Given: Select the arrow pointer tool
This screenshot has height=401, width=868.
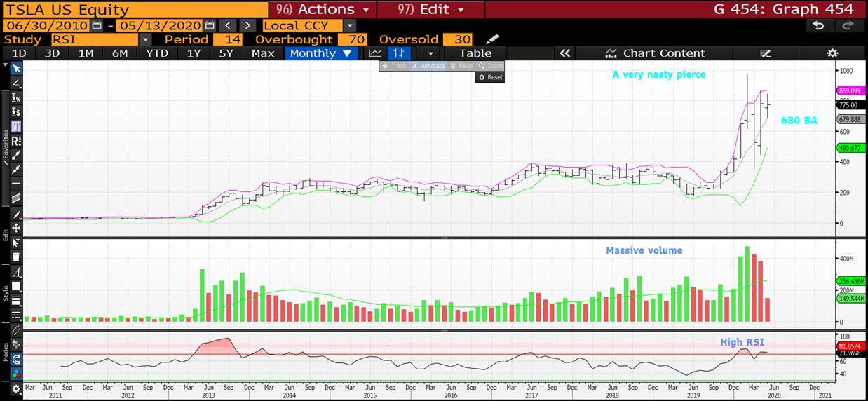Looking at the screenshot, I should (x=15, y=68).
